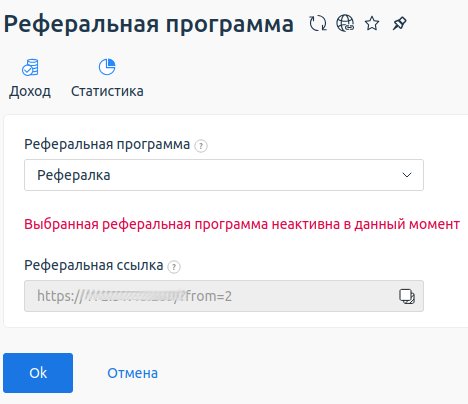Copy referral link with the copy icon
The width and height of the screenshot is (468, 404).
[x=407, y=296]
